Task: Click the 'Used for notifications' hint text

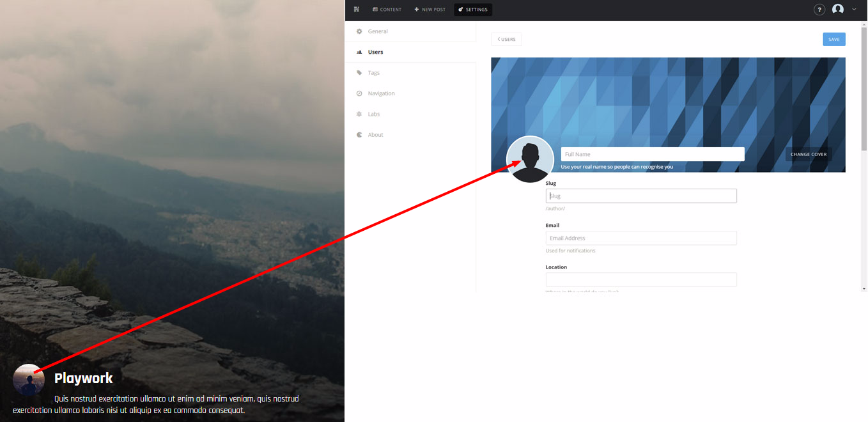Action: pos(571,251)
